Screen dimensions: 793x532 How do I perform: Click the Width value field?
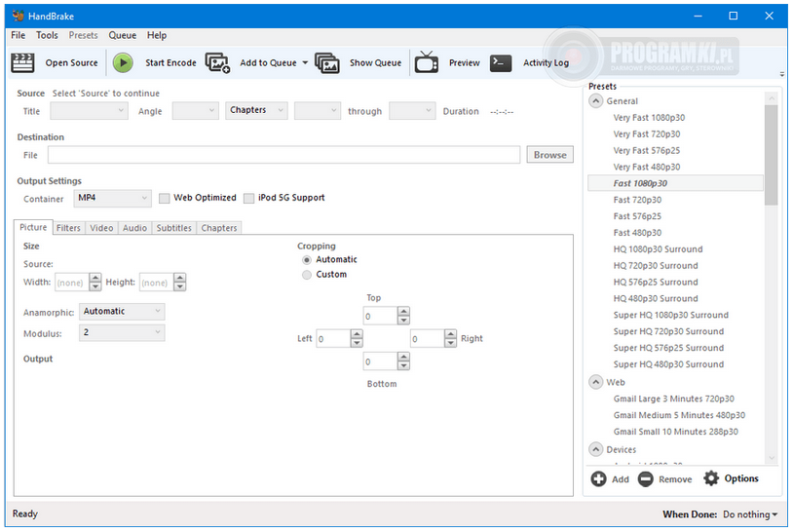pyautogui.click(x=72, y=283)
